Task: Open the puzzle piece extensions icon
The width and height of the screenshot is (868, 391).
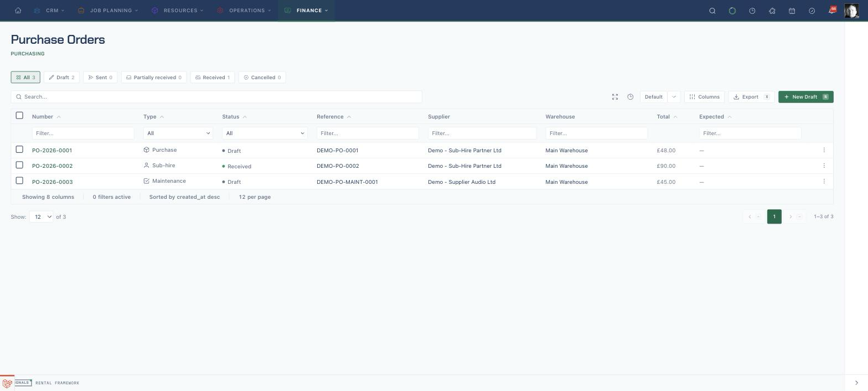Action: pyautogui.click(x=772, y=11)
